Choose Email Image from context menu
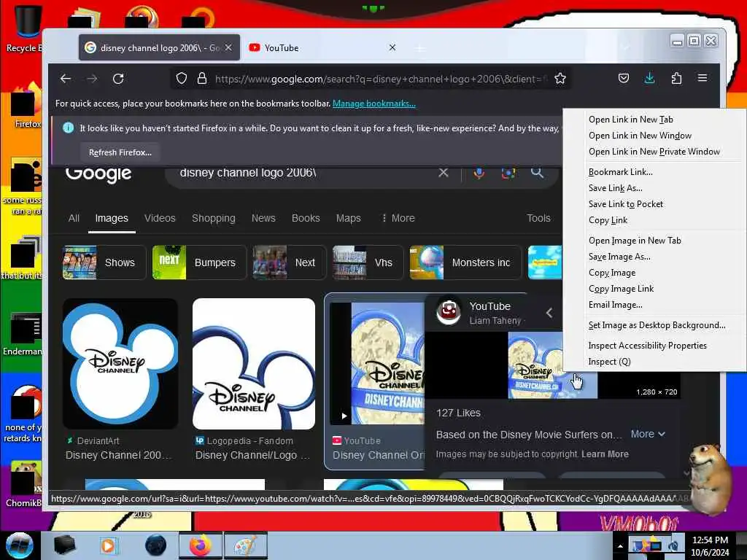747x560 pixels. point(615,305)
